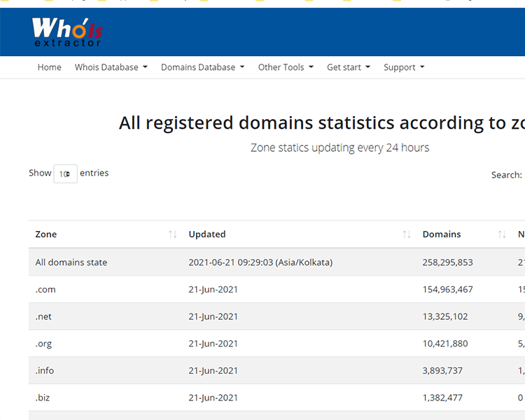
Task: Click the .org zone entry
Action: pyautogui.click(x=43, y=344)
